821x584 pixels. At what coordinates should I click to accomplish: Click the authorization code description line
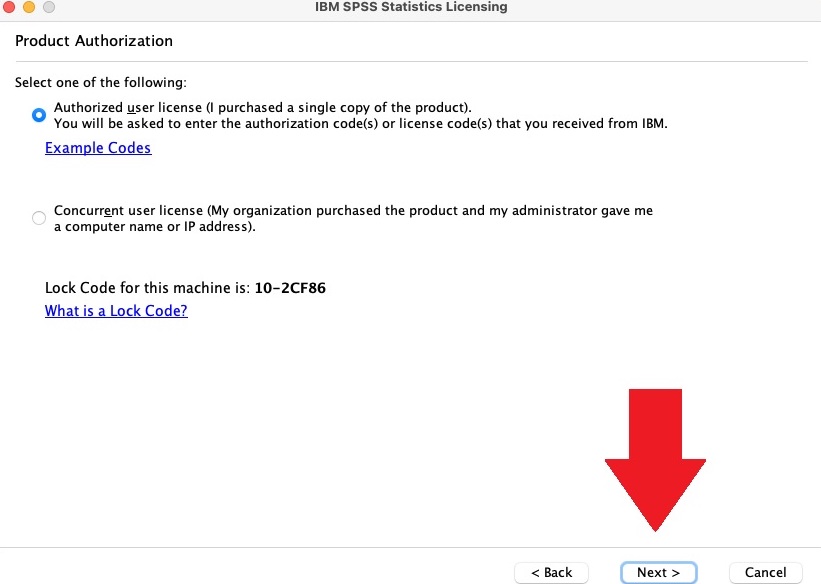(360, 124)
